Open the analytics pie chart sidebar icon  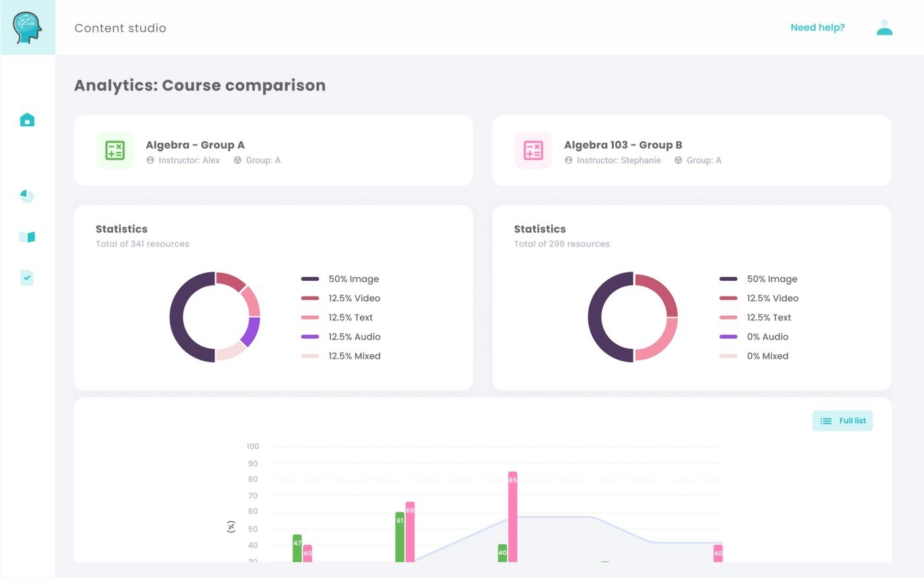pos(27,196)
